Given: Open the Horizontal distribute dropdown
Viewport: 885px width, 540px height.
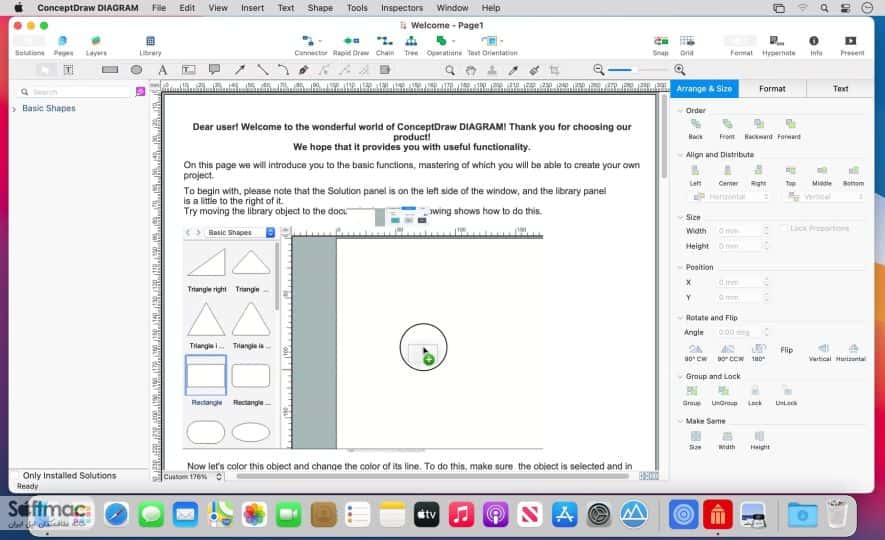Looking at the screenshot, I should click(x=730, y=197).
